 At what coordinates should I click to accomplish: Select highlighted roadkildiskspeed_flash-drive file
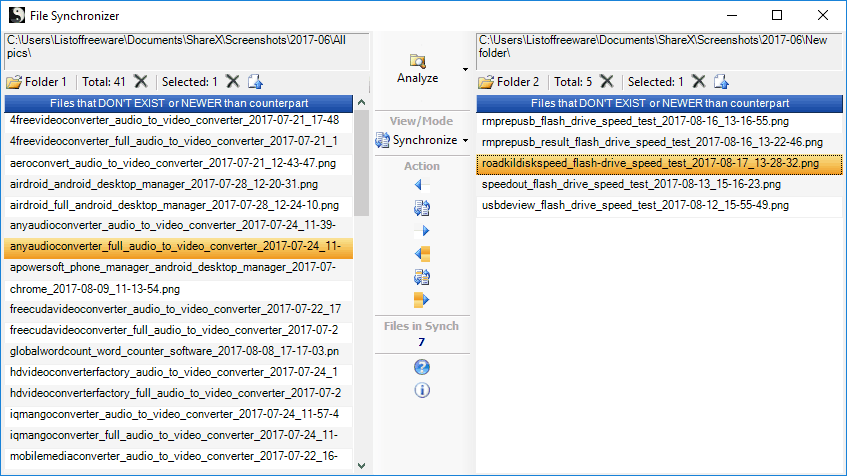pos(660,164)
